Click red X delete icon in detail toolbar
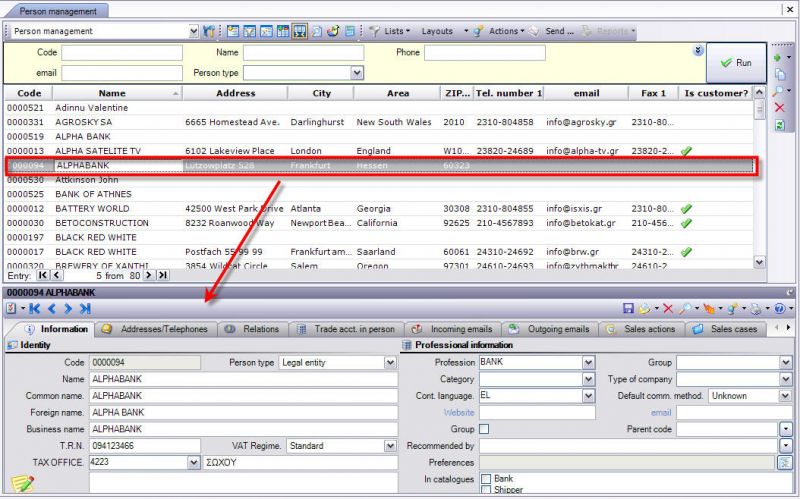 point(668,308)
